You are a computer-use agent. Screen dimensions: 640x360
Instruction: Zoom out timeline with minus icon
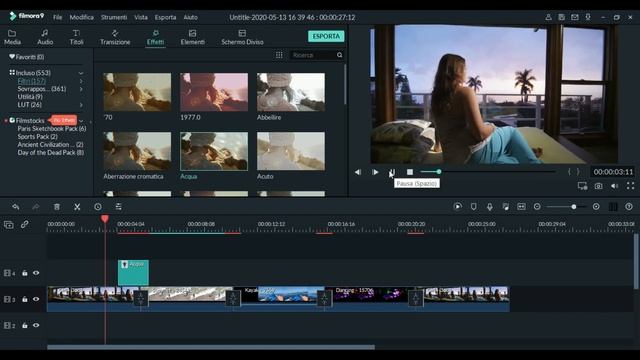pos(537,207)
